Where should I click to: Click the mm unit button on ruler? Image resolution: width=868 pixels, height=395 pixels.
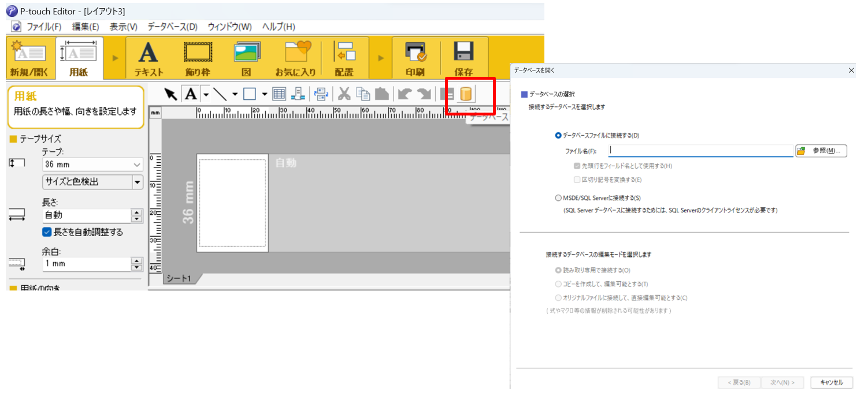(x=155, y=113)
